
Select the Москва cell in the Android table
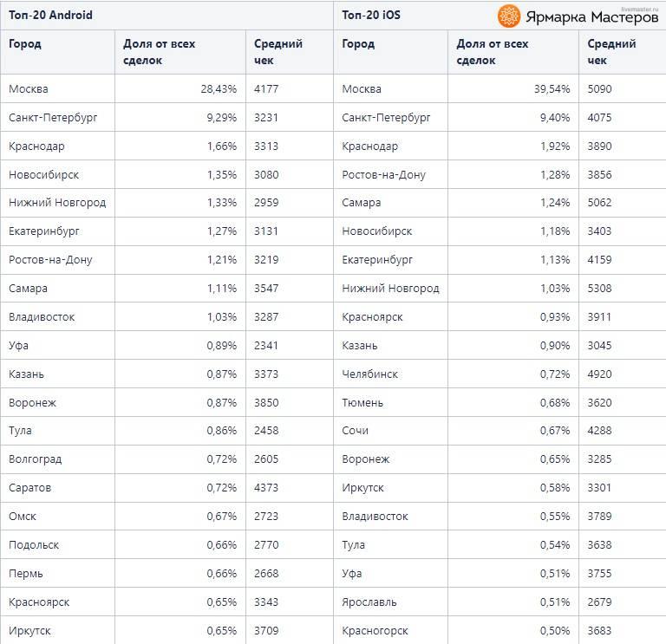(29, 89)
